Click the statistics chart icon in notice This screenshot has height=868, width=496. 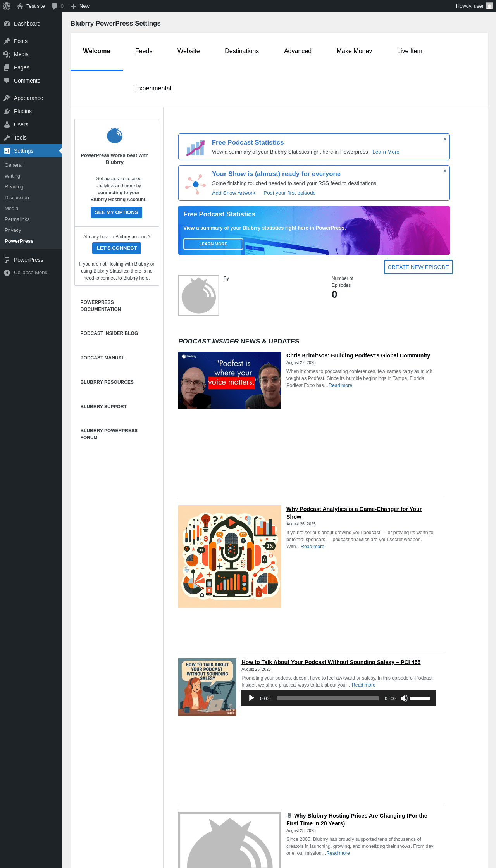pos(195,148)
